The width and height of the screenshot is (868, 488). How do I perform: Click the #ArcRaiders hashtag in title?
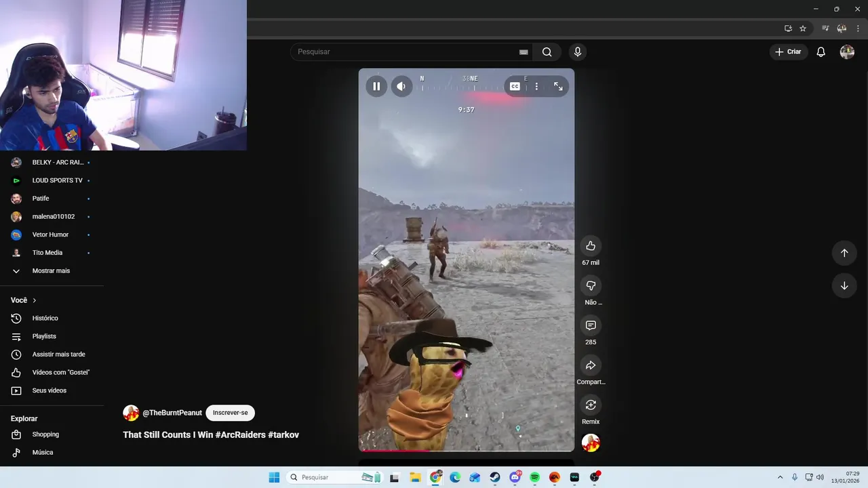point(241,435)
